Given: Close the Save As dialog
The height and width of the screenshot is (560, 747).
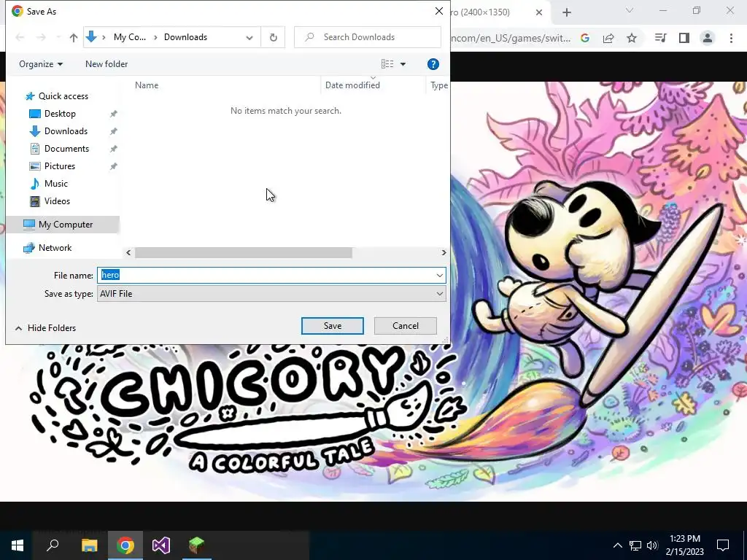Looking at the screenshot, I should point(438,11).
